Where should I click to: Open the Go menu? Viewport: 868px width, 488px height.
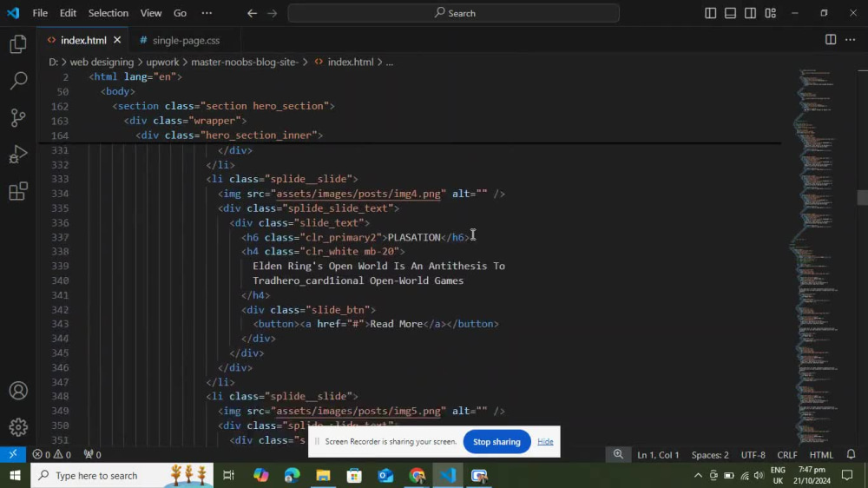click(180, 13)
